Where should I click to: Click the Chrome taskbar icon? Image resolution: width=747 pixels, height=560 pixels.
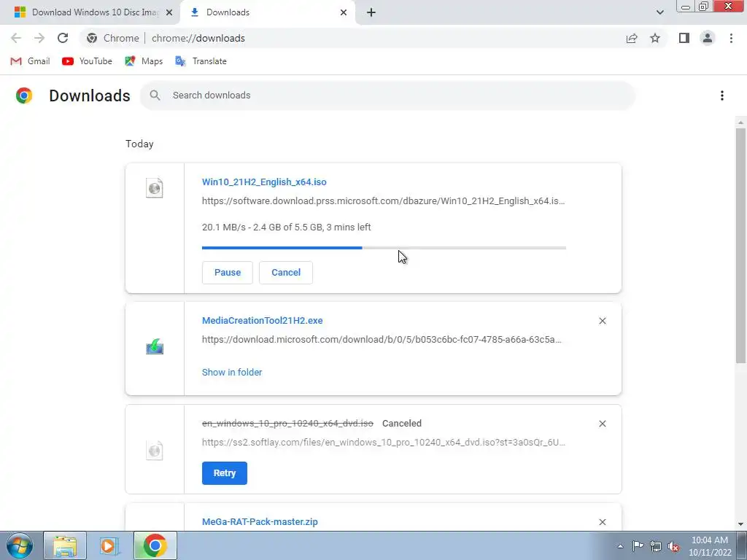pos(155,545)
